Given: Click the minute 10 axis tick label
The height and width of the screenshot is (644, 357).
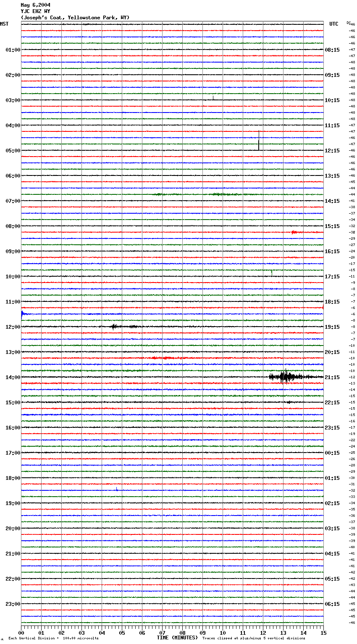Looking at the screenshot, I should (223, 633).
